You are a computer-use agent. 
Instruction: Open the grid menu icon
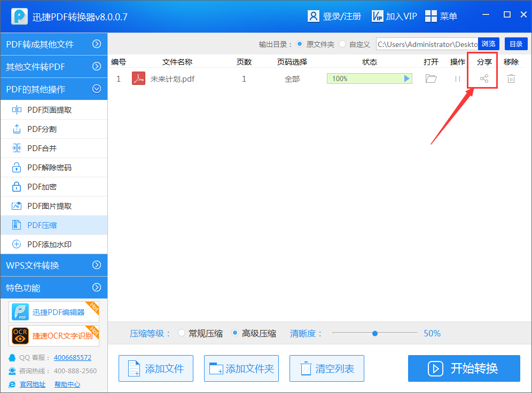pyautogui.click(x=431, y=16)
